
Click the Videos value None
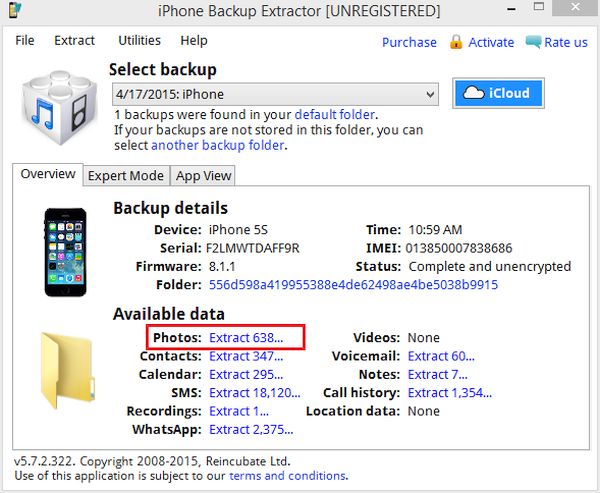coord(424,338)
